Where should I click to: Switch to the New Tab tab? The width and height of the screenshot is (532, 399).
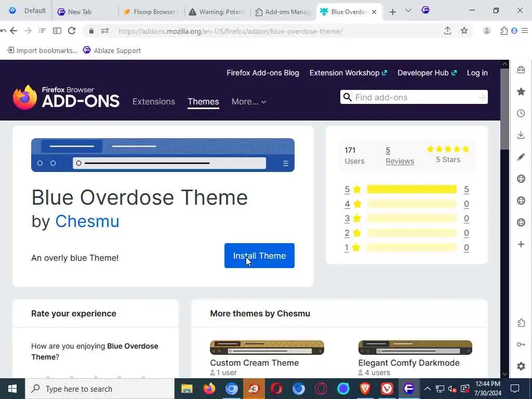(86, 12)
